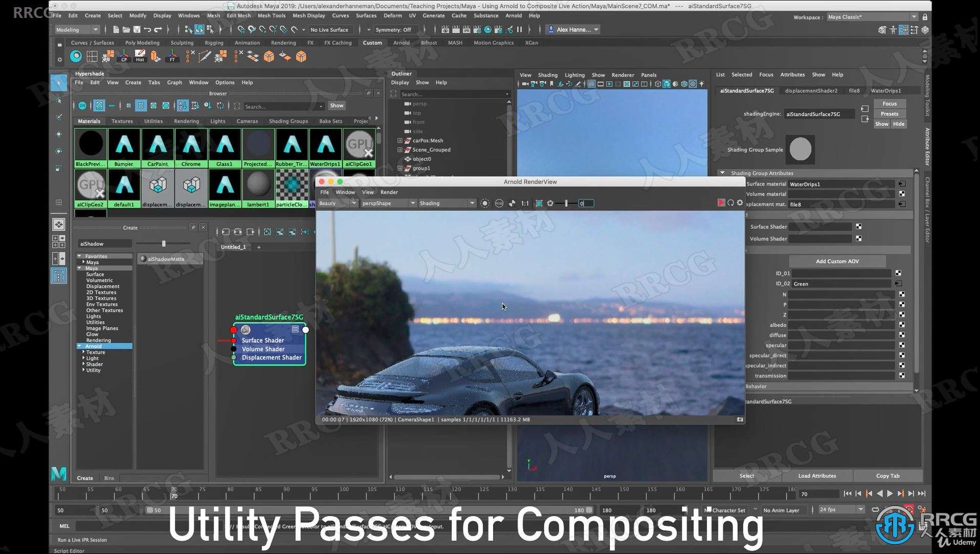
Task: Open the 24 fps frame rate dropdown
Action: pyautogui.click(x=842, y=509)
